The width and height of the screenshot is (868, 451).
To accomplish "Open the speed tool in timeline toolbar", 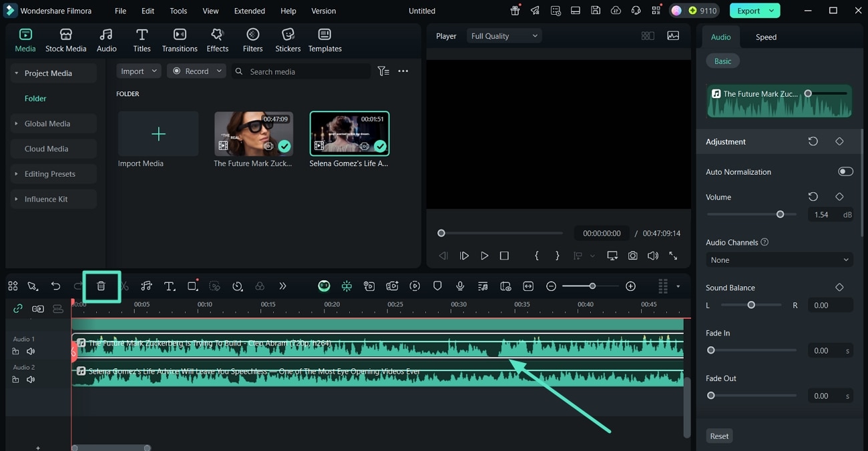I will (x=237, y=286).
